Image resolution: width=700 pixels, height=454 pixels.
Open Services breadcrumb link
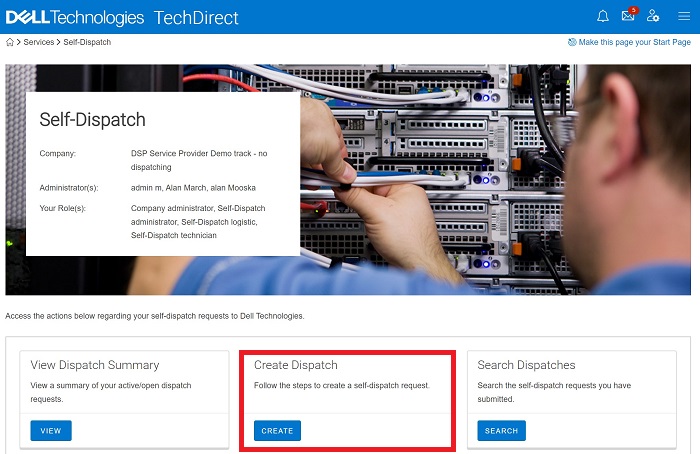(38, 42)
